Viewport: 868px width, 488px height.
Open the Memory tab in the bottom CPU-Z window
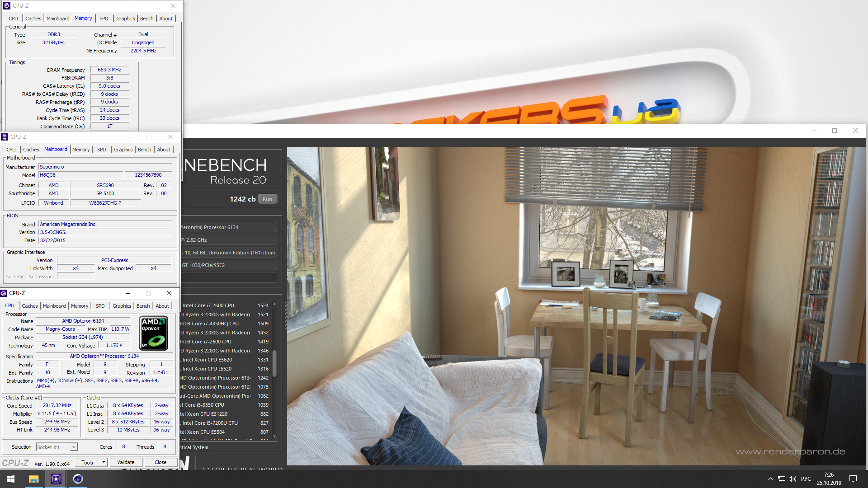pyautogui.click(x=80, y=306)
